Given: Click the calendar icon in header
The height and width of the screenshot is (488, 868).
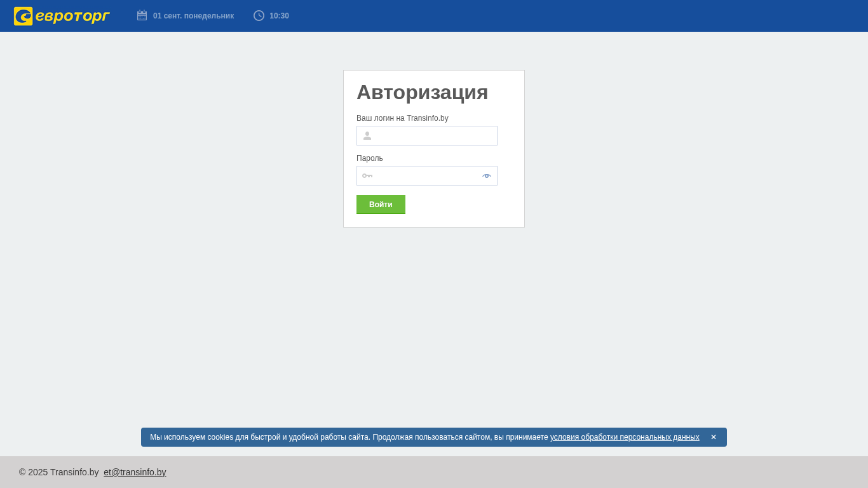Looking at the screenshot, I should click(x=142, y=15).
